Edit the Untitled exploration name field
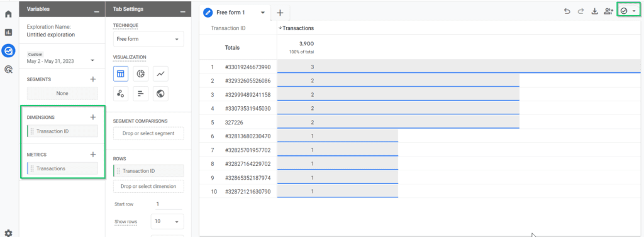This screenshot has width=644, height=237. 51,35
